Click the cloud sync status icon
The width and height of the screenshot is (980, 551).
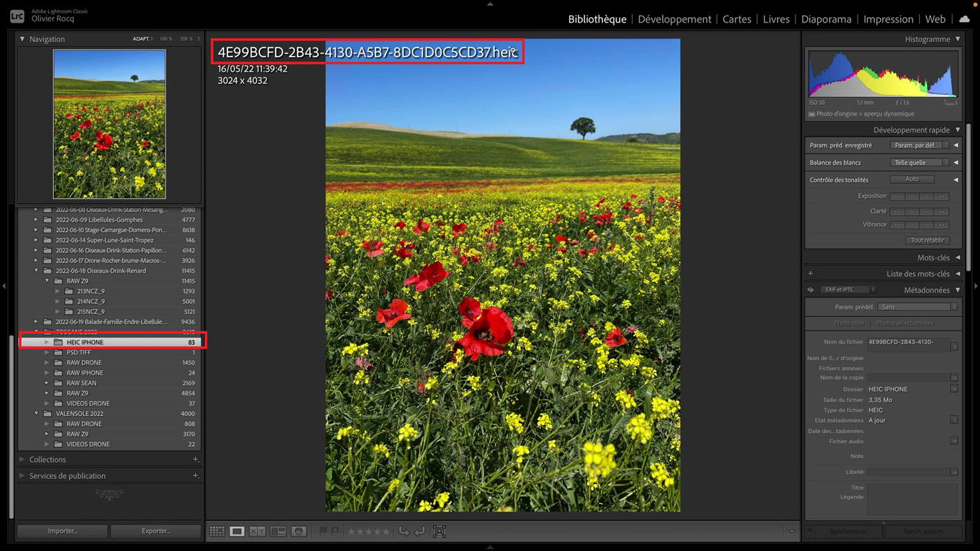point(964,19)
